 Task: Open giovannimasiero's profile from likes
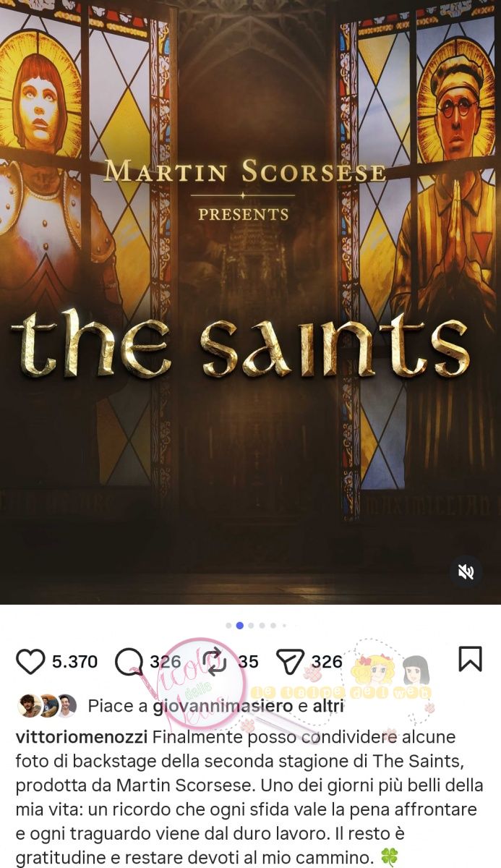223,706
